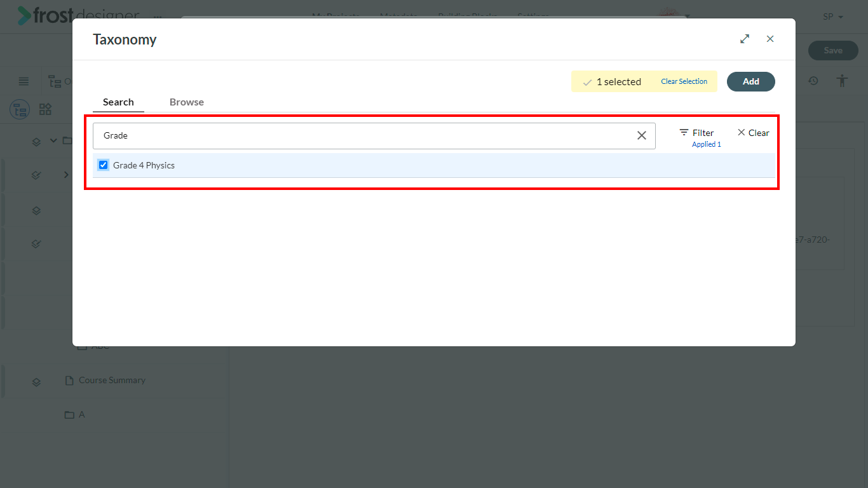Image resolution: width=868 pixels, height=488 pixels.
Task: Open version history clock icon
Action: pyautogui.click(x=813, y=81)
